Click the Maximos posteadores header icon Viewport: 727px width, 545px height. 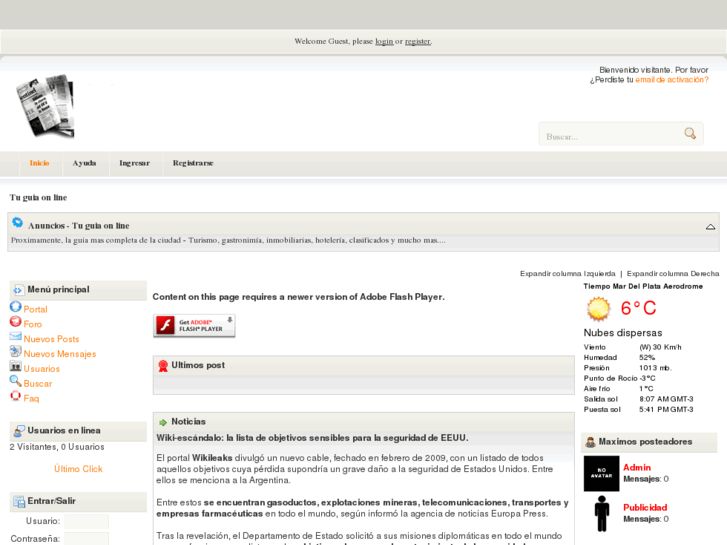(x=590, y=442)
